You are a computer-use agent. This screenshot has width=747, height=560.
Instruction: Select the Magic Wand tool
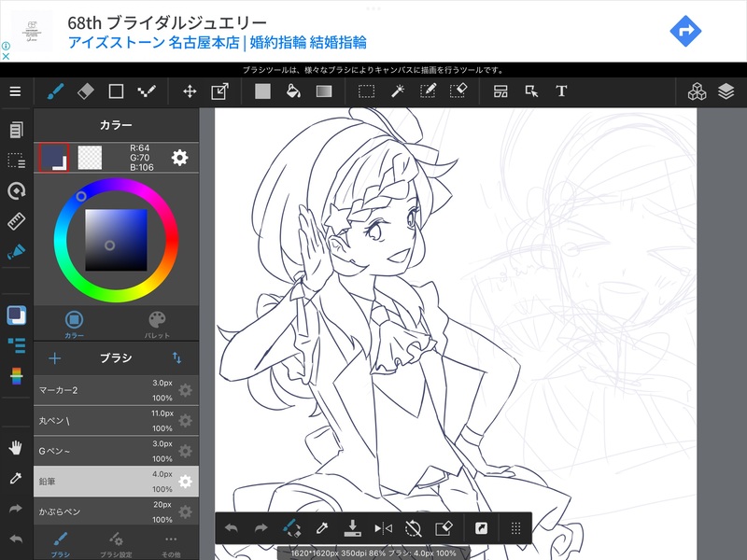pyautogui.click(x=398, y=91)
